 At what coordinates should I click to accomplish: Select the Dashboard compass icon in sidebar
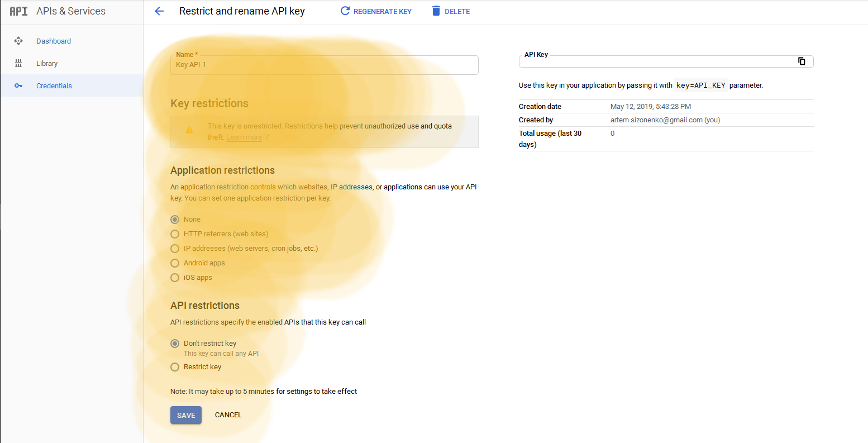(x=19, y=41)
